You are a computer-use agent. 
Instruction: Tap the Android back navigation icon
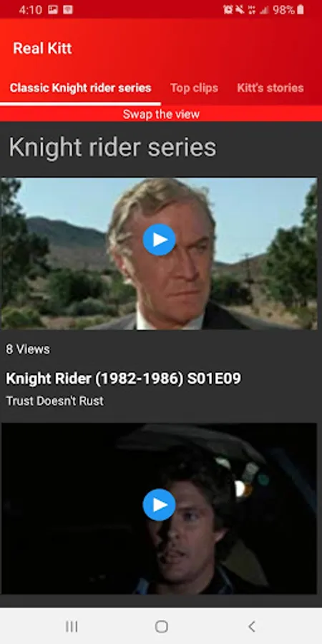click(252, 626)
